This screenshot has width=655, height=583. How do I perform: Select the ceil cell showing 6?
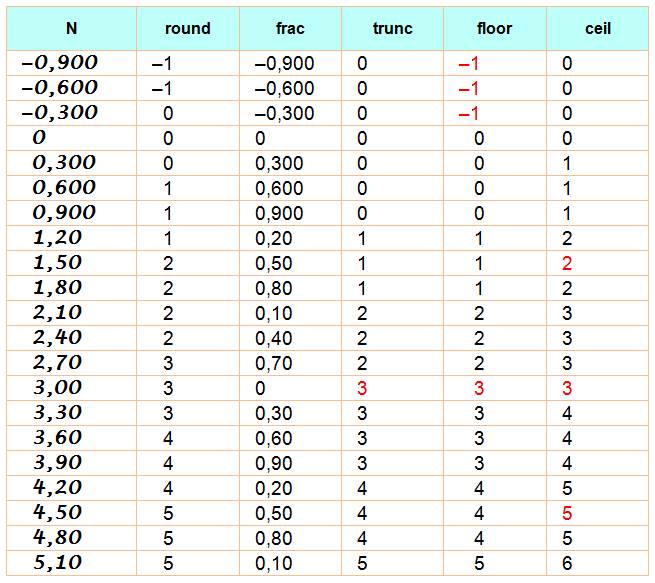567,563
